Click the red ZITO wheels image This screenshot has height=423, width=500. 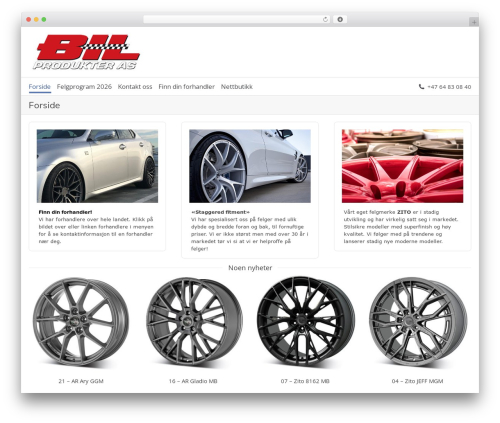tap(402, 166)
